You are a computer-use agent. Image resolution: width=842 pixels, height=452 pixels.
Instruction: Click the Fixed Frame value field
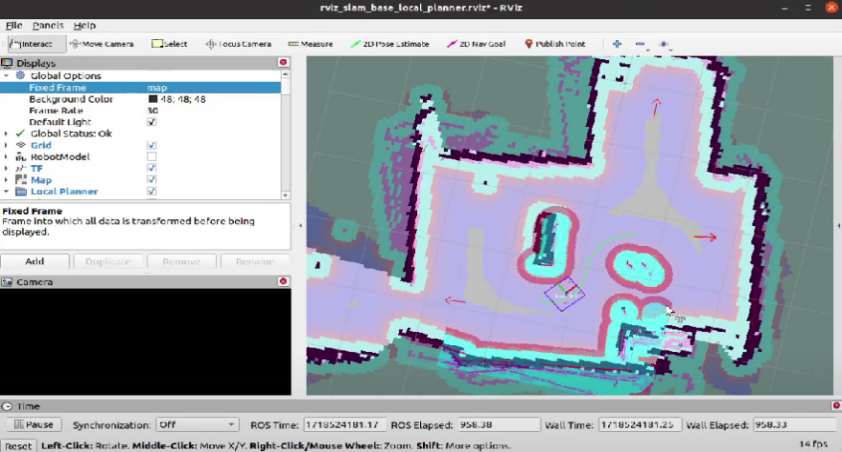pos(210,87)
